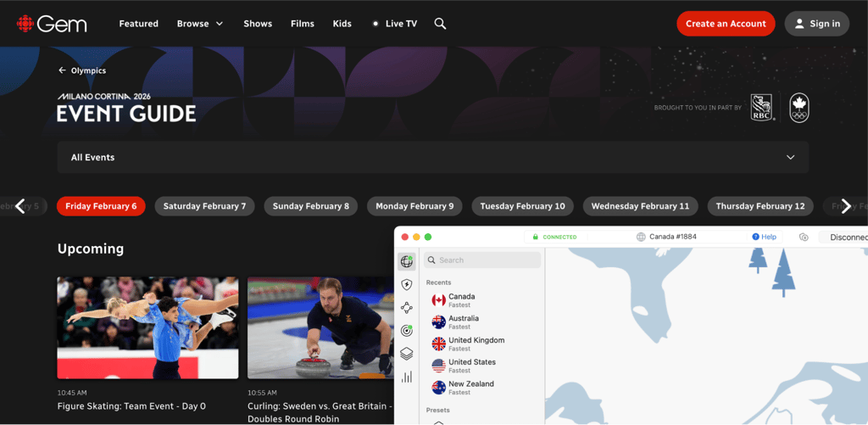The width and height of the screenshot is (868, 425).
Task: Select Wednesday February 11 date tab
Action: click(x=641, y=206)
